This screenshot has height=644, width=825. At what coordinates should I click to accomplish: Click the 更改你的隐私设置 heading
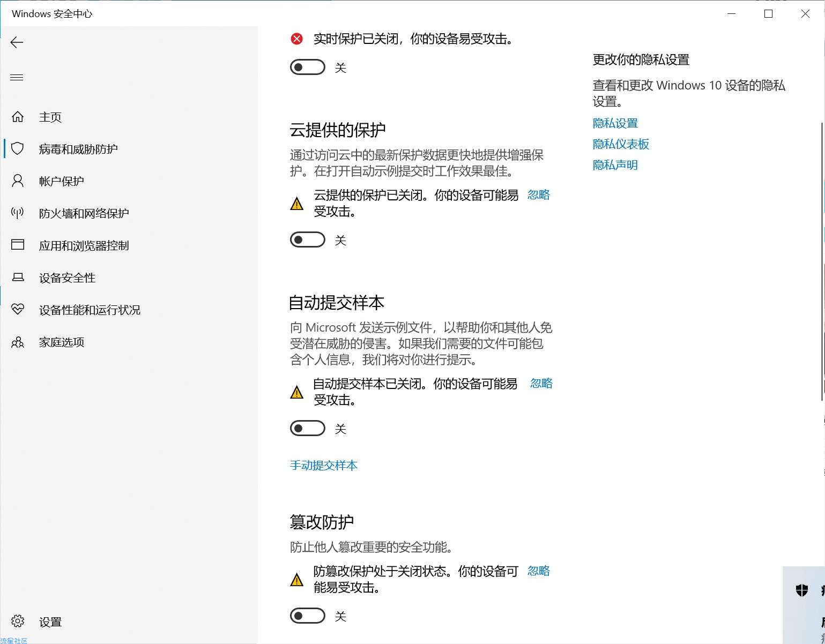[641, 59]
